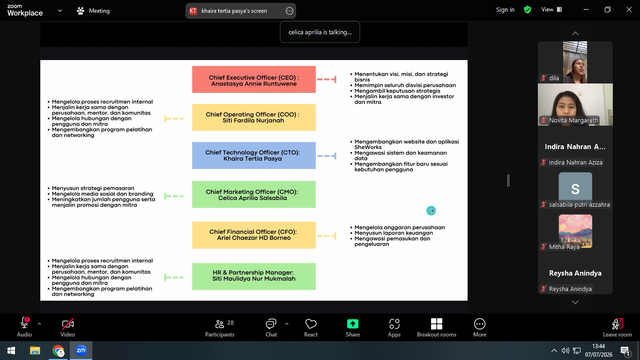Click 'Menentukan visi, misi, dan strategi bisnis' text
The height and width of the screenshot is (360, 640).
pyautogui.click(x=401, y=77)
